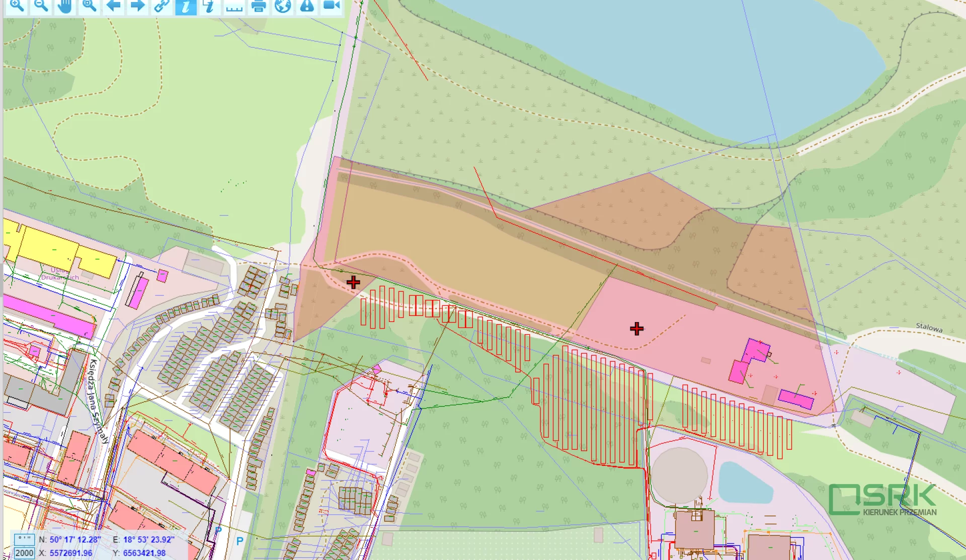Go to previous map view arrow
The width and height of the screenshot is (966, 560).
click(113, 6)
